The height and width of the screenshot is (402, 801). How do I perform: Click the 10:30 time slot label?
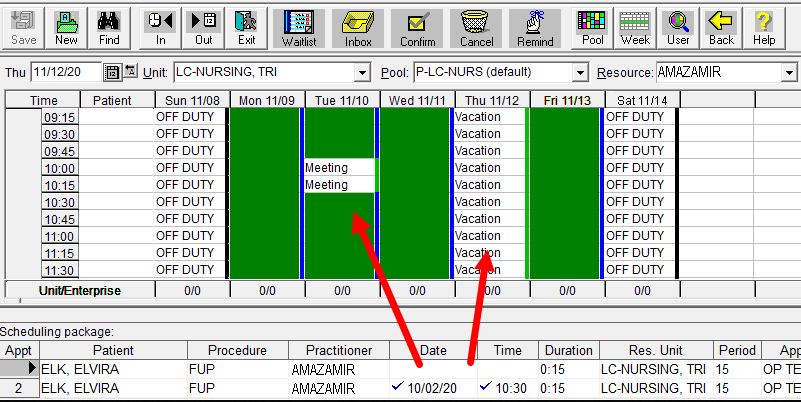60,202
